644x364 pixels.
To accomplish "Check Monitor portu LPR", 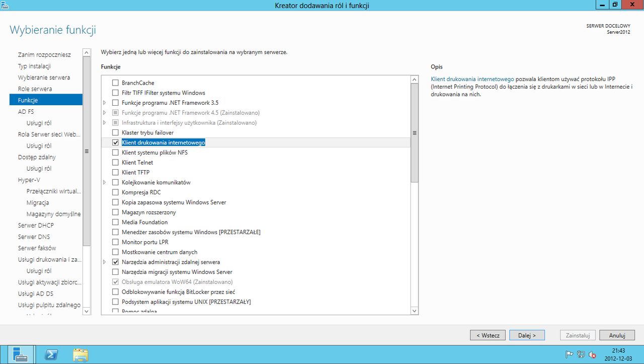I will (x=115, y=242).
